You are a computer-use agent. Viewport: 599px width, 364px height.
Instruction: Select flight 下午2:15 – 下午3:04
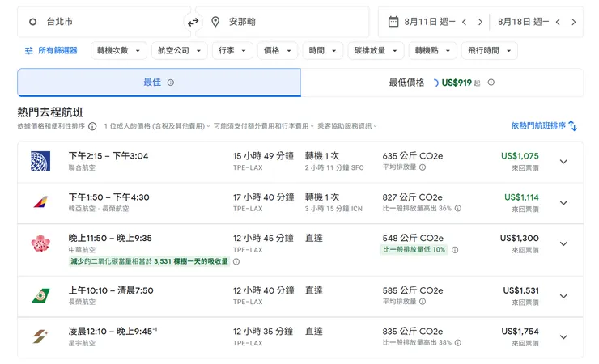[300, 162]
